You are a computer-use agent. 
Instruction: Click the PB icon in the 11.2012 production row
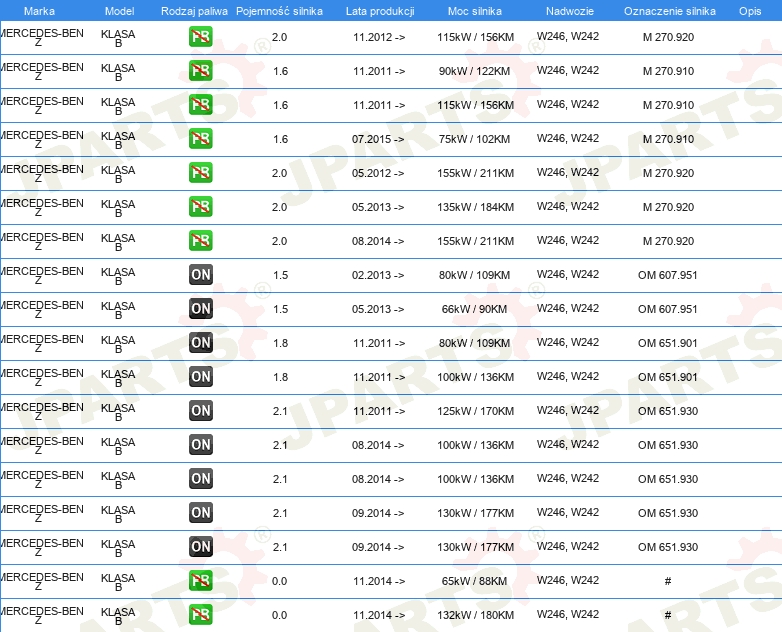[x=201, y=37]
